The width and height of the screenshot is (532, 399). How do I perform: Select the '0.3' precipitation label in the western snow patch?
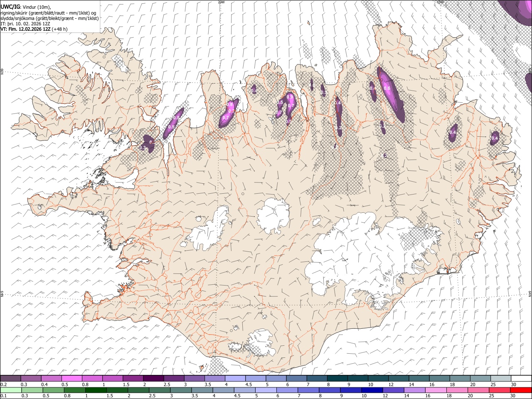pyautogui.click(x=142, y=148)
